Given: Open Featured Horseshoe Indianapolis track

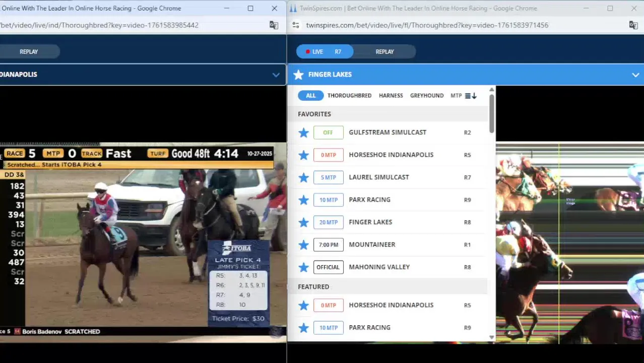Looking at the screenshot, I should click(391, 305).
